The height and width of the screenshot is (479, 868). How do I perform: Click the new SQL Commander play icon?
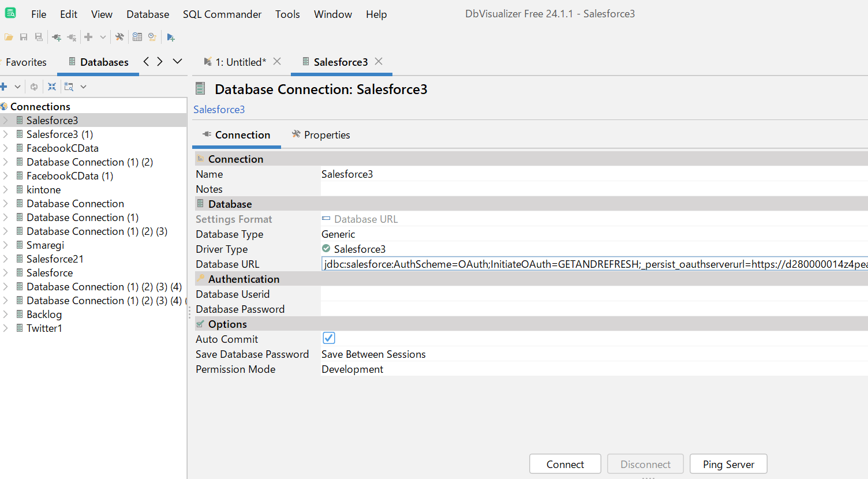tap(171, 37)
